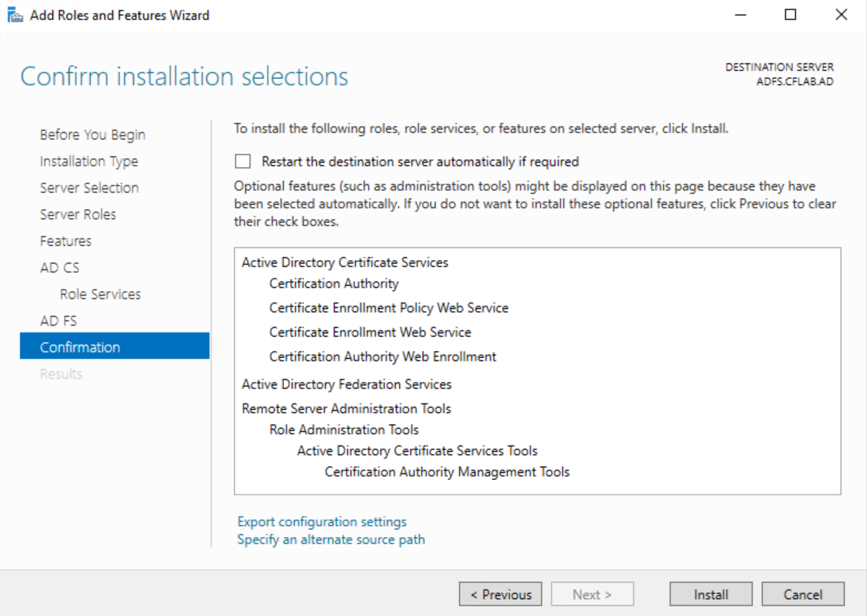This screenshot has width=867, height=616.
Task: Open Role Services sub-step
Action: point(100,294)
